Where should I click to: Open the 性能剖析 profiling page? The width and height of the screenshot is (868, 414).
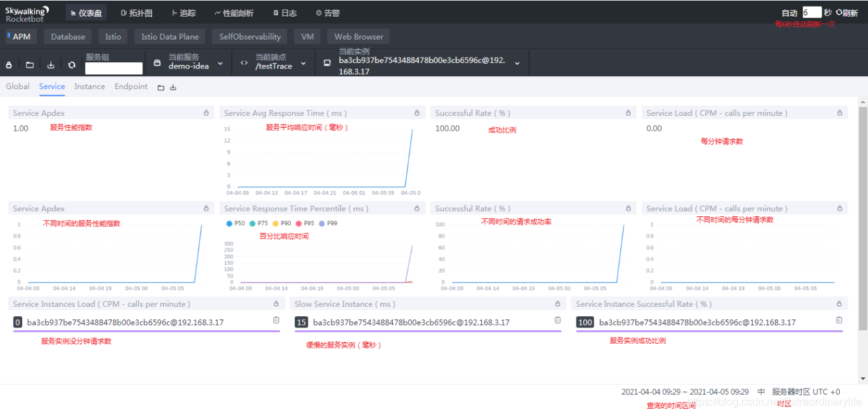(234, 13)
